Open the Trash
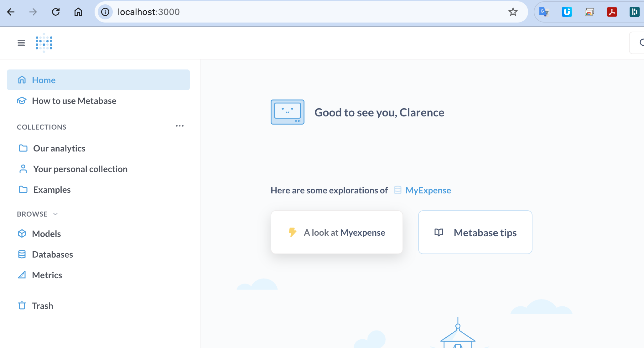 (x=98, y=306)
